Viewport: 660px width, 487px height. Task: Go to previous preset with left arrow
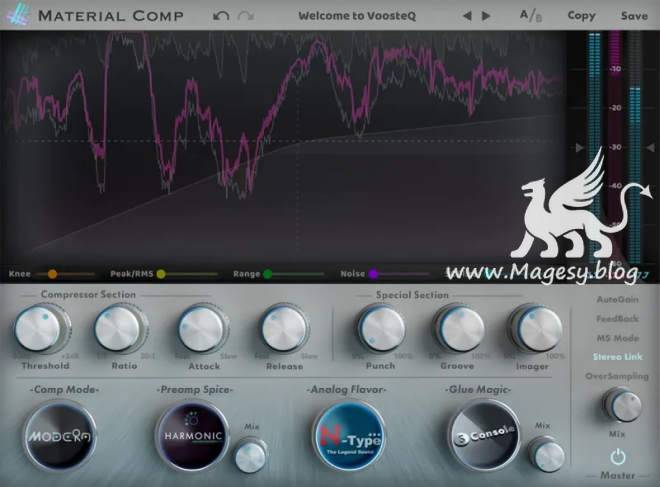[467, 16]
